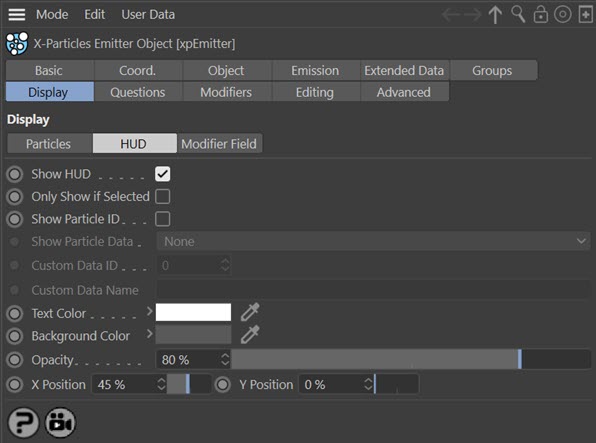Pick Background Color with the eyedropper
Screen dimensions: 596x443
pyautogui.click(x=250, y=335)
